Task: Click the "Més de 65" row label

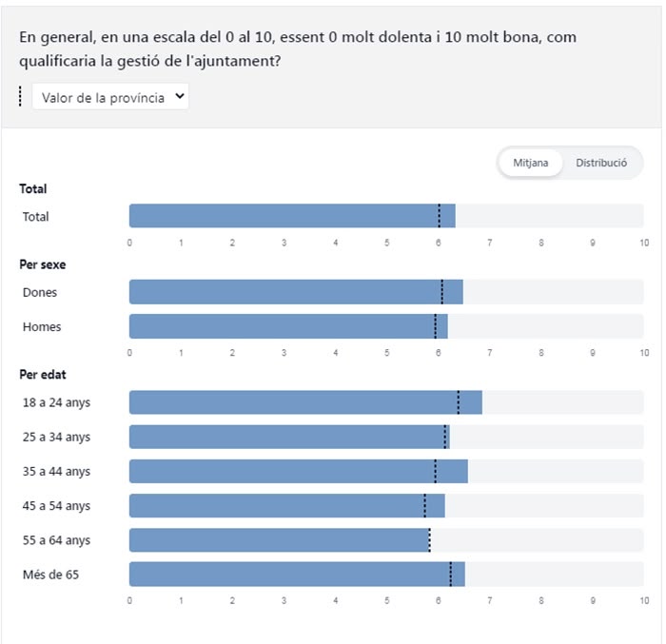Action: (x=50, y=574)
